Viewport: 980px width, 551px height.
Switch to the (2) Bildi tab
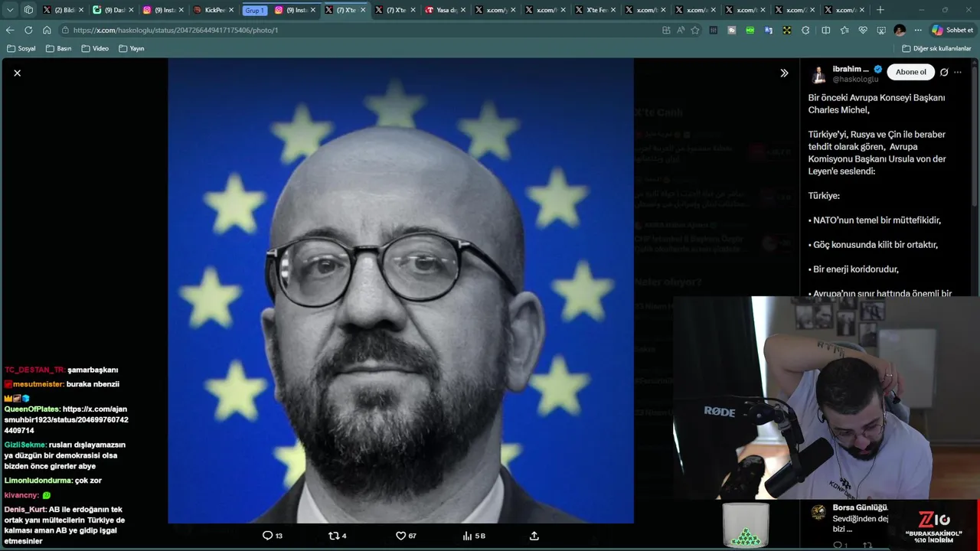click(x=64, y=10)
